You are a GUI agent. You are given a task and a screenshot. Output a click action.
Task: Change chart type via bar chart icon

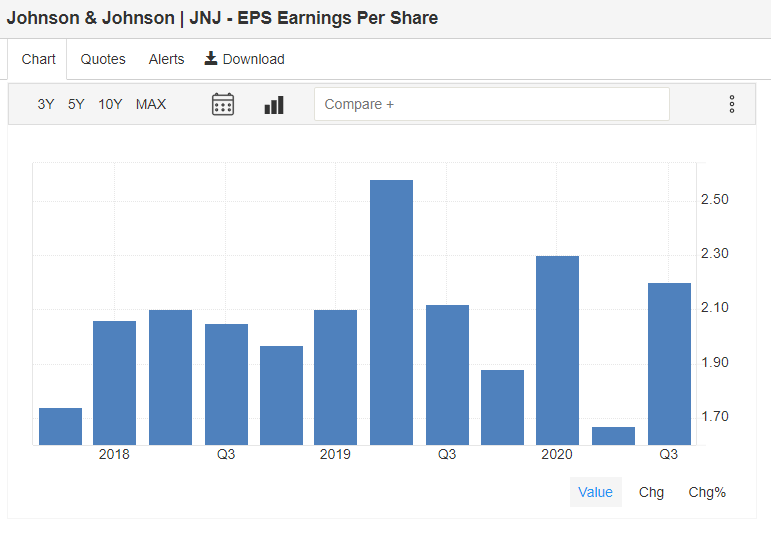[x=274, y=105]
